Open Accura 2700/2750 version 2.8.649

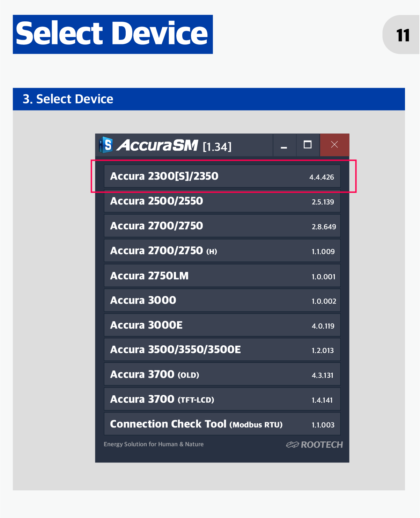pos(222,226)
